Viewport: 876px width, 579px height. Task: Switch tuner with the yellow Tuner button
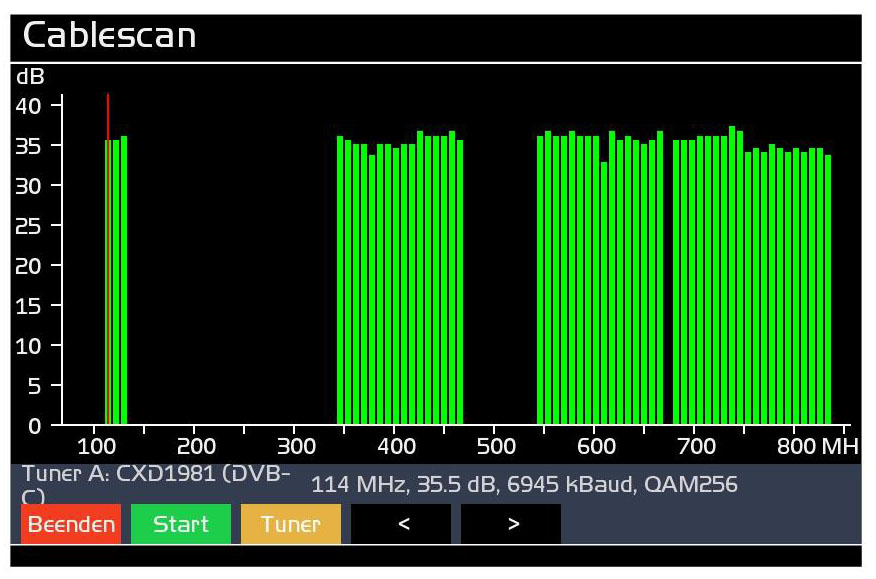290,524
